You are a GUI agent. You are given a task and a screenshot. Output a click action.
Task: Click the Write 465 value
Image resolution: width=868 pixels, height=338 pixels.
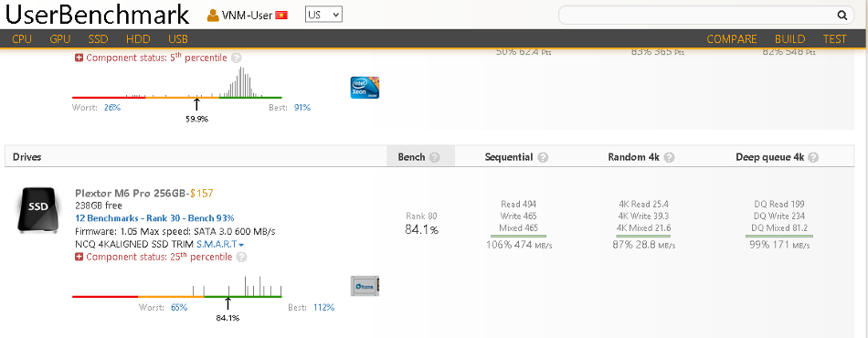pyautogui.click(x=519, y=217)
